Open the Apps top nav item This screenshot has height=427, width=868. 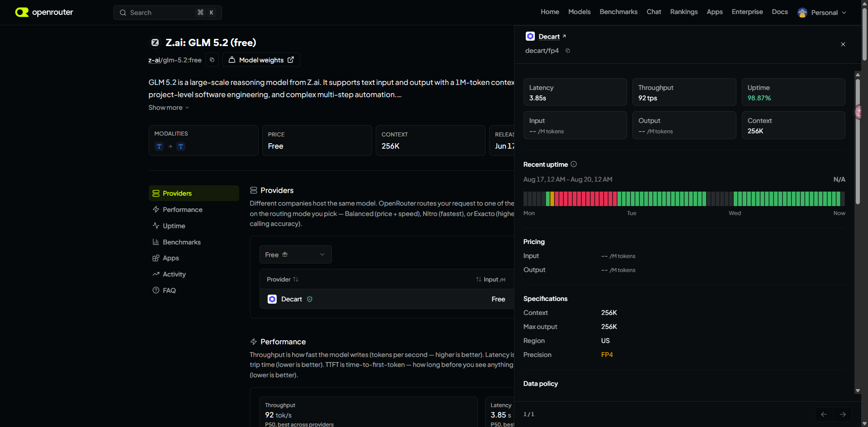[715, 12]
